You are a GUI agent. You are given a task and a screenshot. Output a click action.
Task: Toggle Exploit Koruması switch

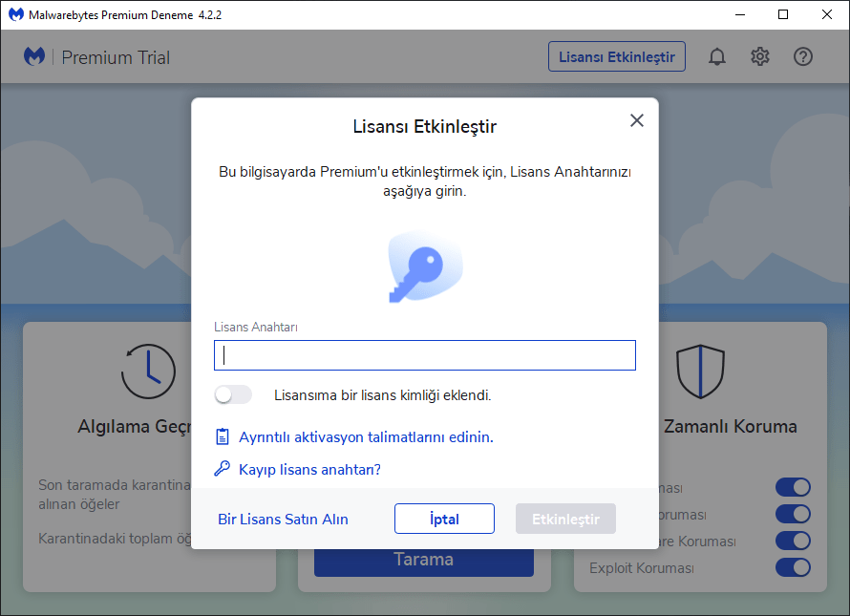click(793, 567)
